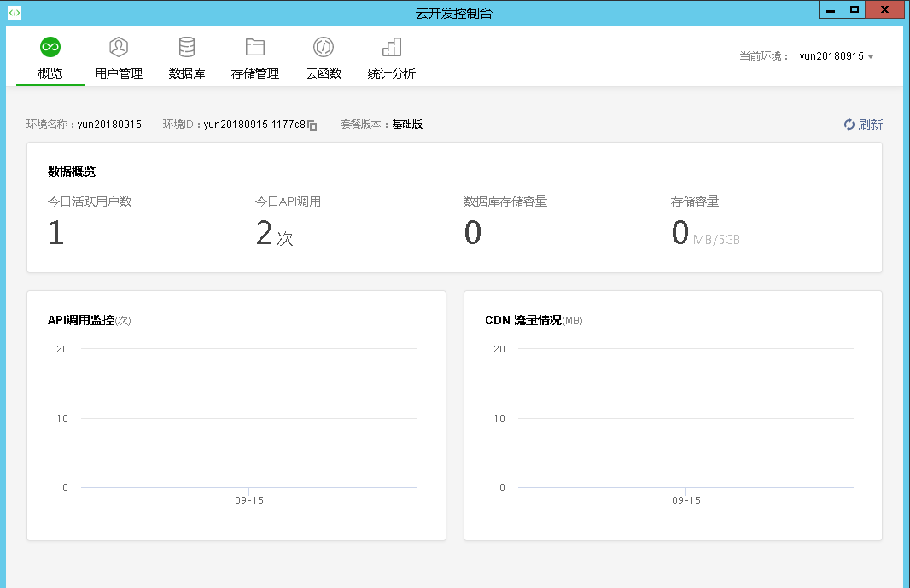This screenshot has height=588, width=910.
Task: Click the 基础版 plan label
Action: [408, 124]
